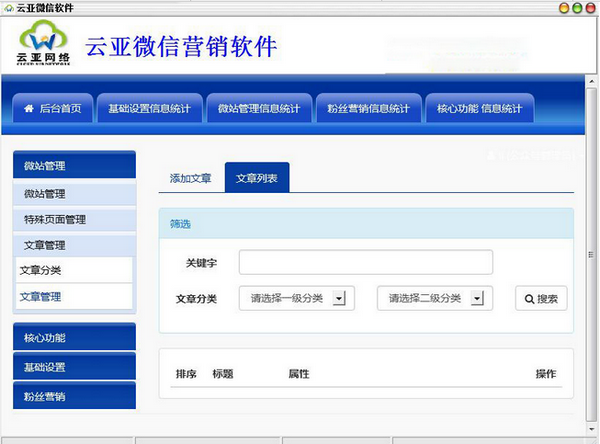Click the 云亚网络 cloud logo

pyautogui.click(x=43, y=43)
